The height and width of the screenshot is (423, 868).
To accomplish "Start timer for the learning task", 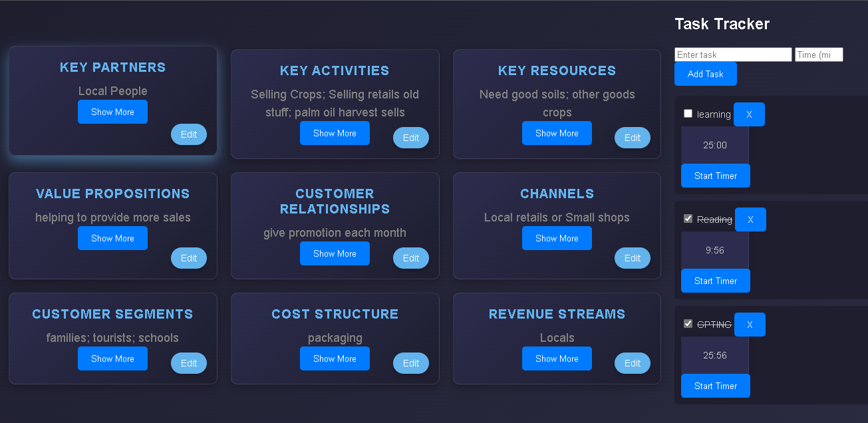I will 716,176.
